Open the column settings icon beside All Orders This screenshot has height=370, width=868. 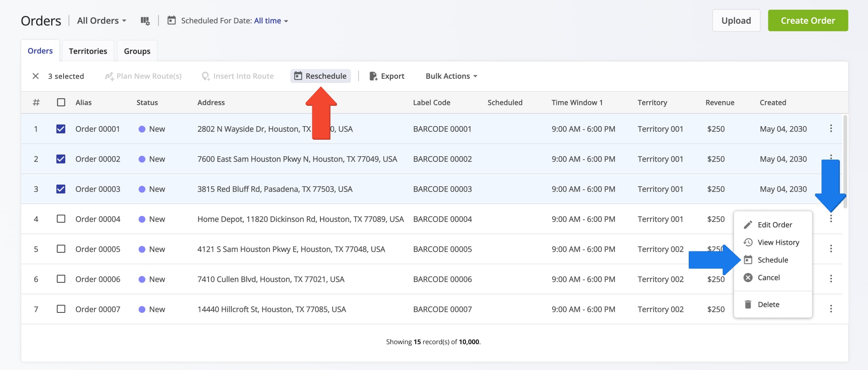145,21
